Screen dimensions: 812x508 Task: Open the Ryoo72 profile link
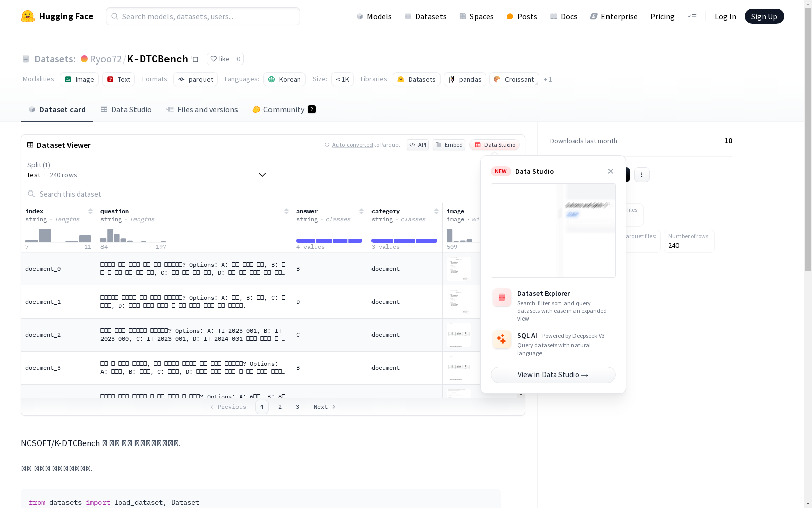[x=106, y=59]
